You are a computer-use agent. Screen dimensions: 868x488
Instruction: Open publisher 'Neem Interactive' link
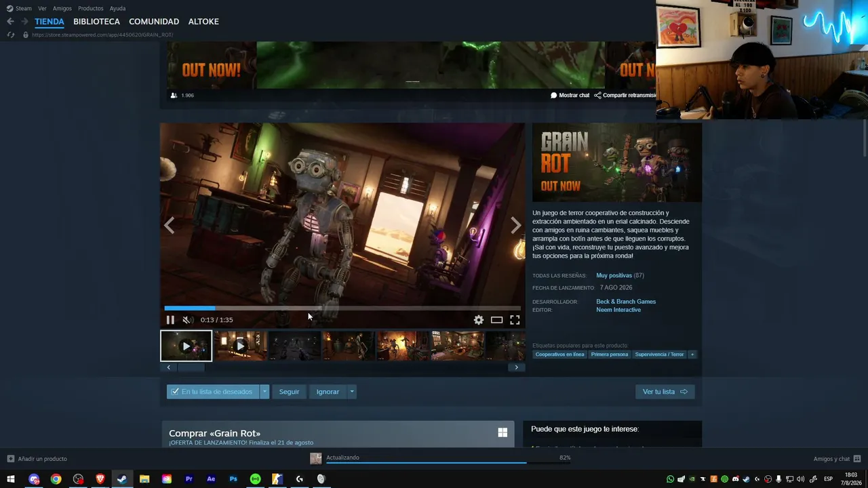click(x=618, y=310)
